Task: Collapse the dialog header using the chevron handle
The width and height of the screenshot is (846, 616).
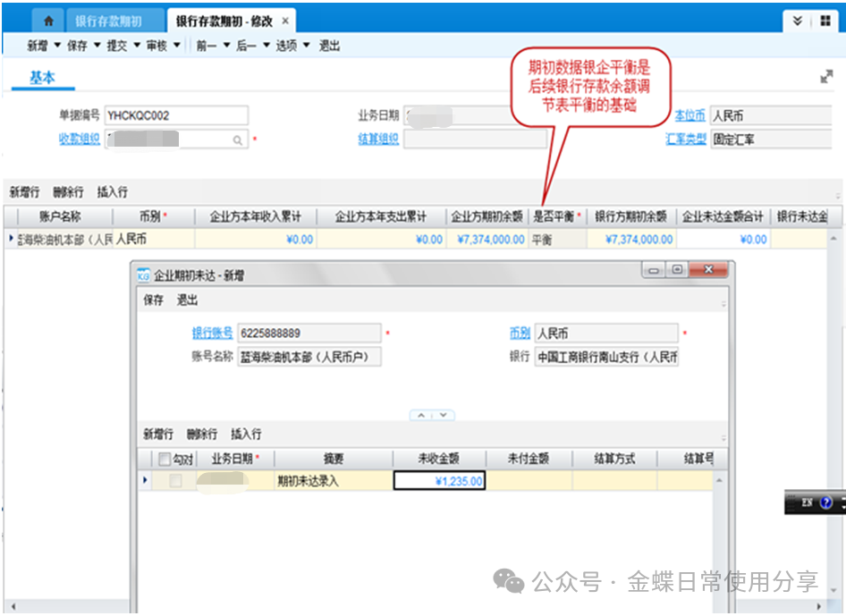Action: 432,415
